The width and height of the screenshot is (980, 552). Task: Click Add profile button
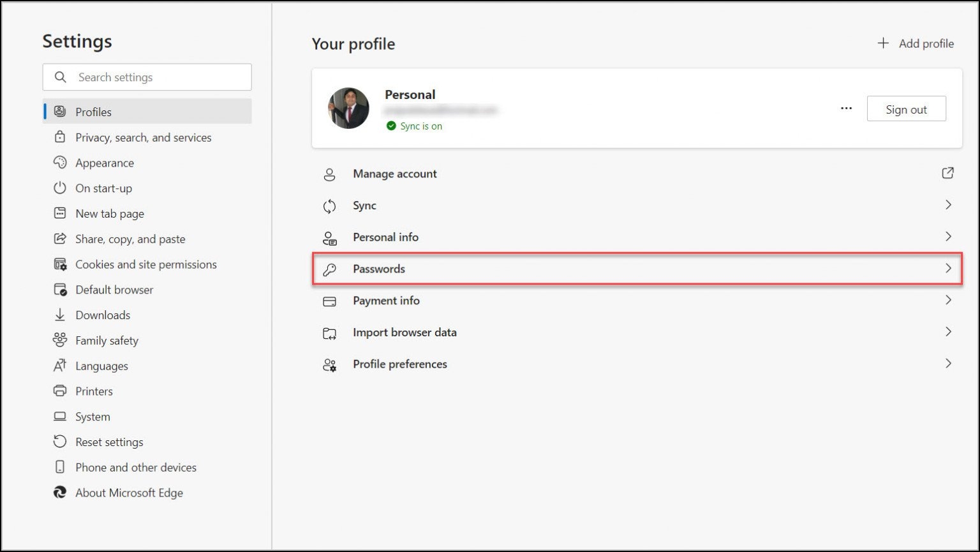916,43
